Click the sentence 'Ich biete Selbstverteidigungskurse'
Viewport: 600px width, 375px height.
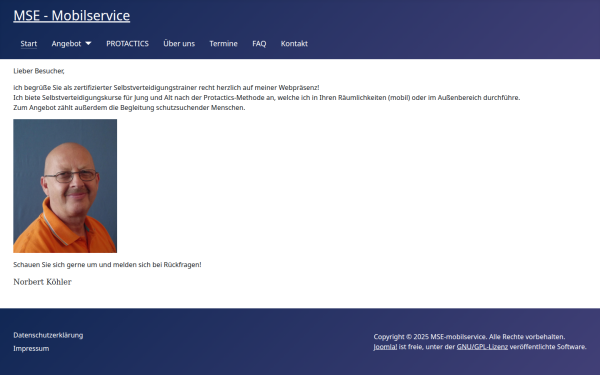pyautogui.click(x=267, y=98)
